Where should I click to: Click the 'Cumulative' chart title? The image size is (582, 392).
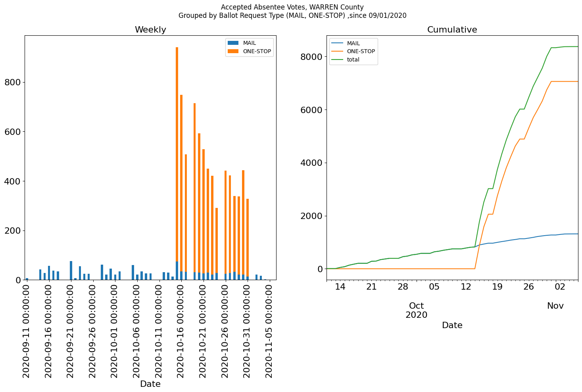[452, 30]
